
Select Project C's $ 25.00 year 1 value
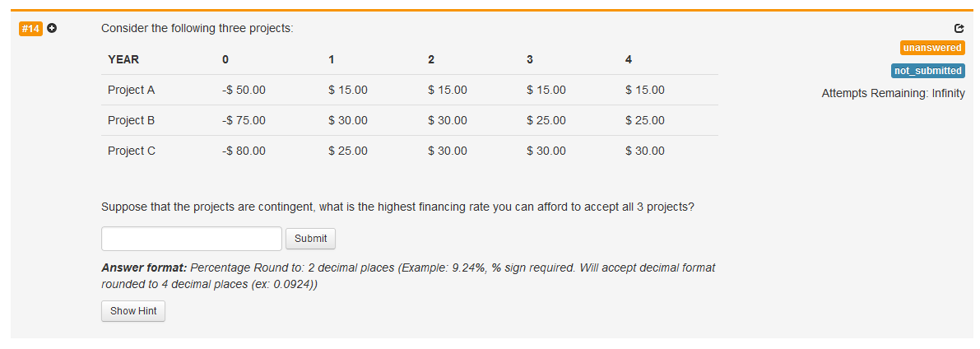[347, 151]
